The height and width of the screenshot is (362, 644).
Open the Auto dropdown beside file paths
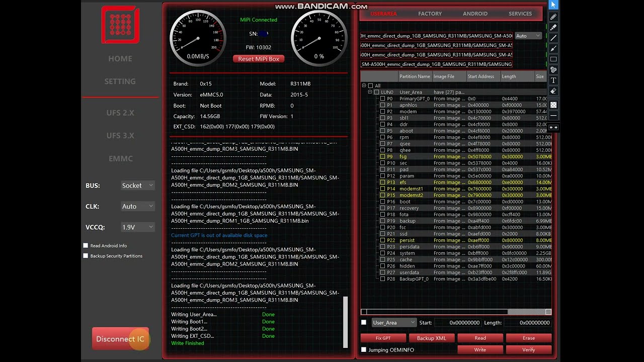pos(528,36)
